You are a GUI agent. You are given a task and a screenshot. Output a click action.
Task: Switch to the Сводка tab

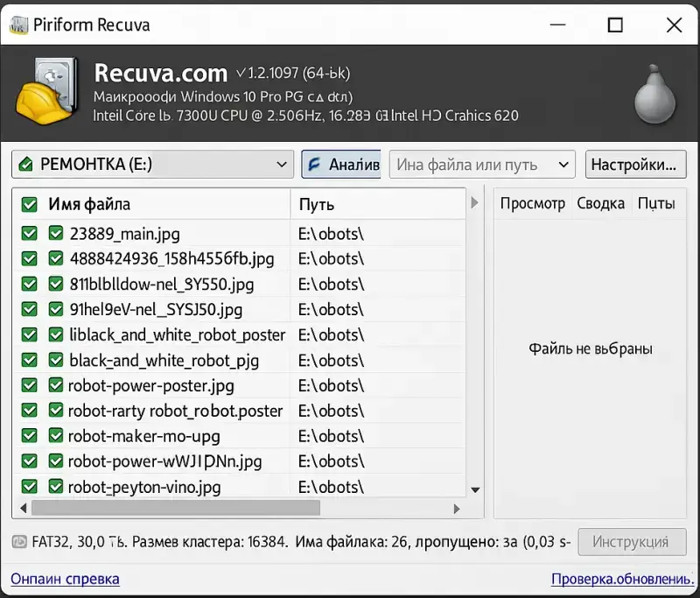click(601, 203)
